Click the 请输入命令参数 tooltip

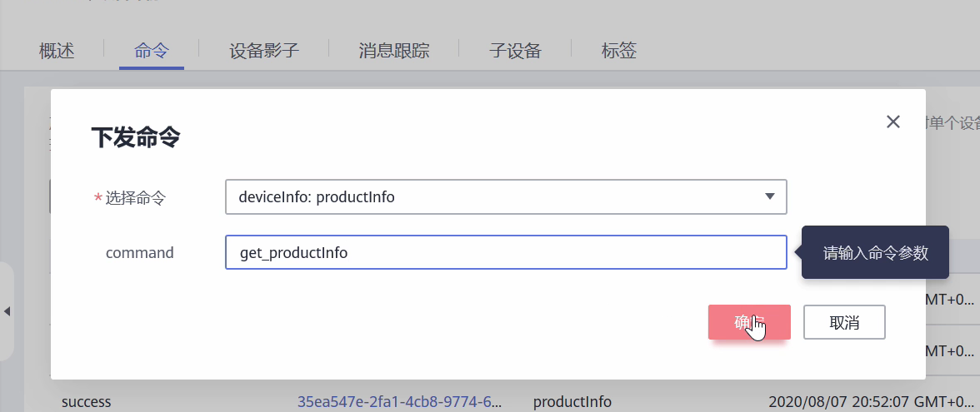tap(875, 253)
